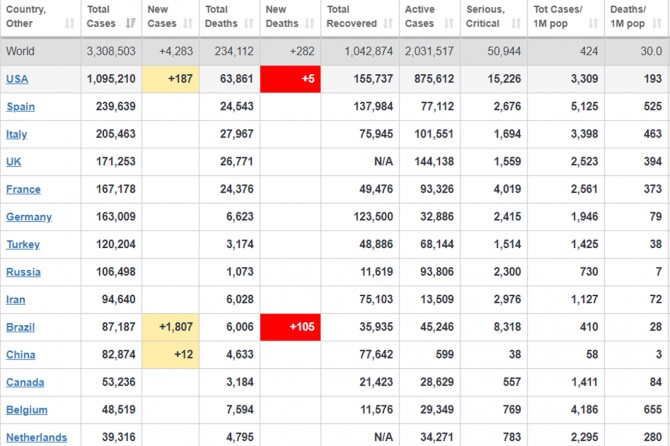This screenshot has height=446, width=670.
Task: Sort by Country, Other column arrows
Action: pos(69,23)
